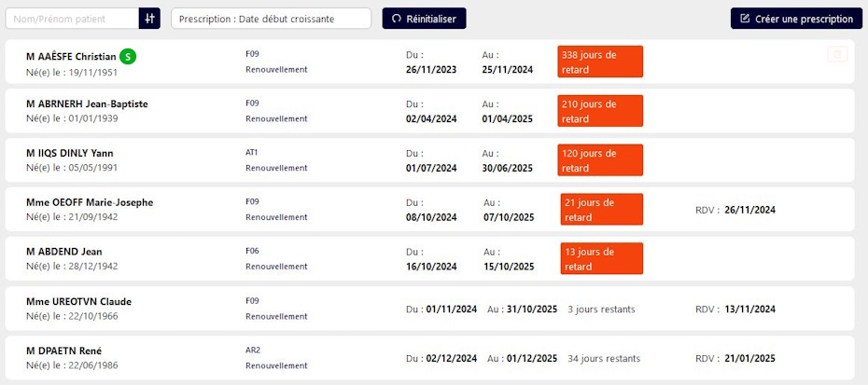Open patient IIQS DINLY Yann's entry
Viewport: 868px width, 385px height.
429,159
